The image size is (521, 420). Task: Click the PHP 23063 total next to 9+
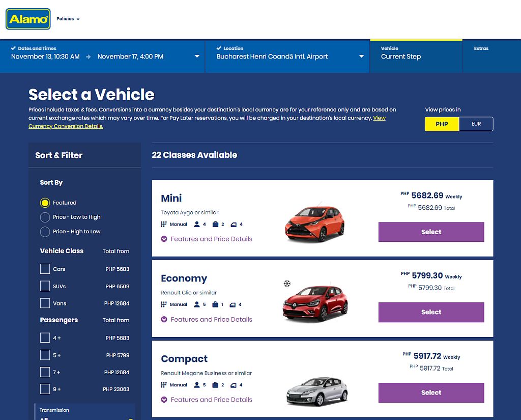point(116,389)
